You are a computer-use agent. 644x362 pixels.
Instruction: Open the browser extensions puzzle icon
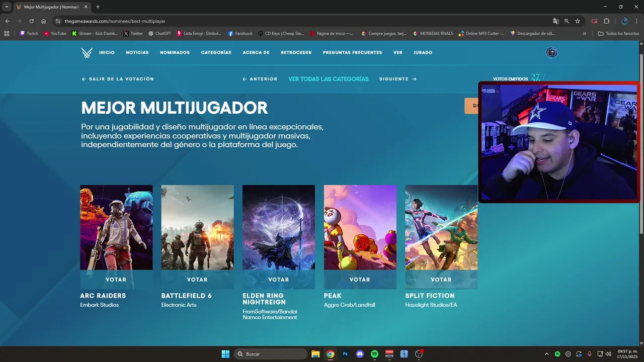[606, 21]
